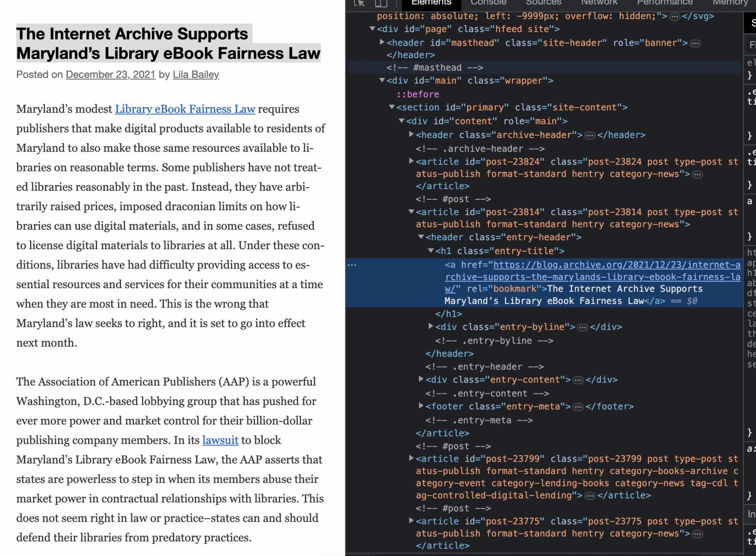Click the ellipsis badge in entry-content line

coord(578,380)
